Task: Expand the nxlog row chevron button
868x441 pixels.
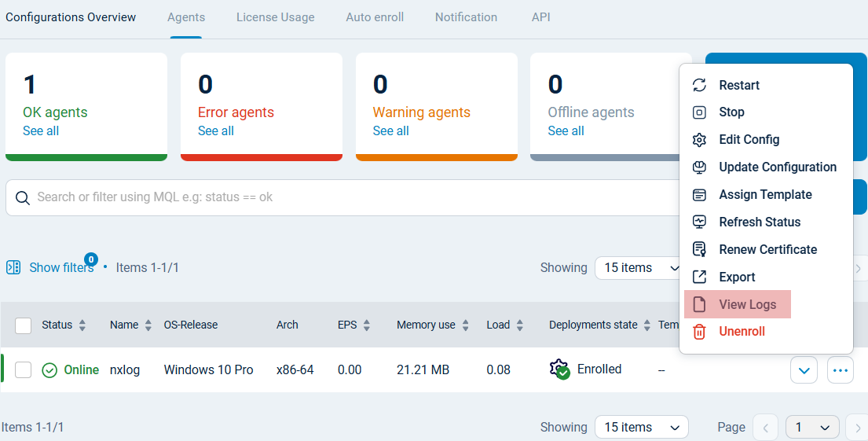Action: point(804,369)
